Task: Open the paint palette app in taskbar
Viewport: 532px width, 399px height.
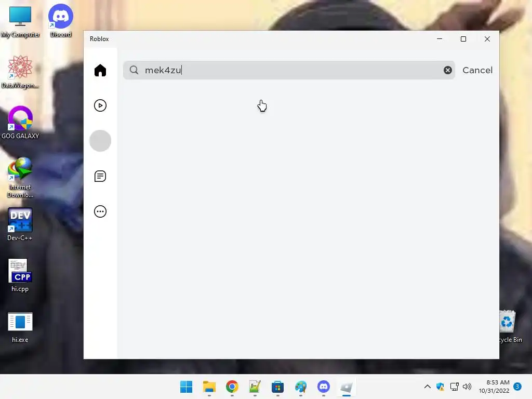Action: tap(301, 387)
